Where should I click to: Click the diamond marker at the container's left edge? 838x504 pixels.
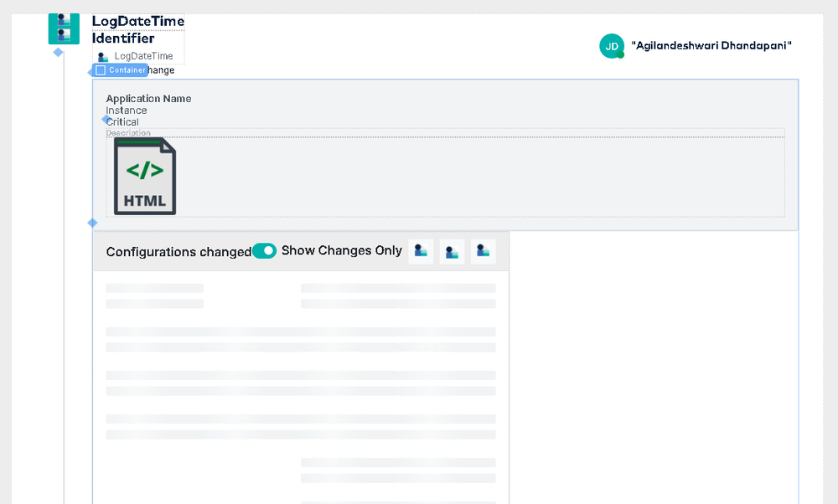pyautogui.click(x=92, y=223)
